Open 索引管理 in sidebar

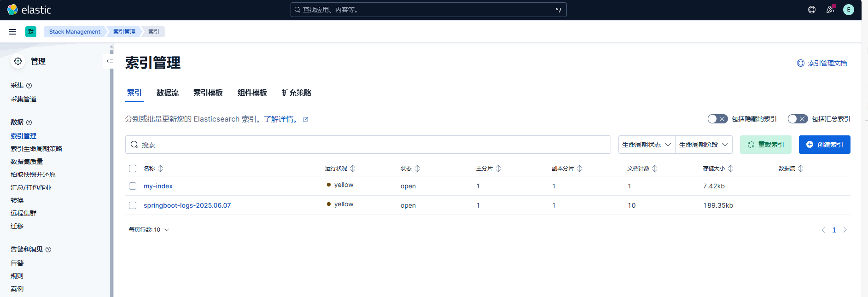pyautogui.click(x=23, y=136)
